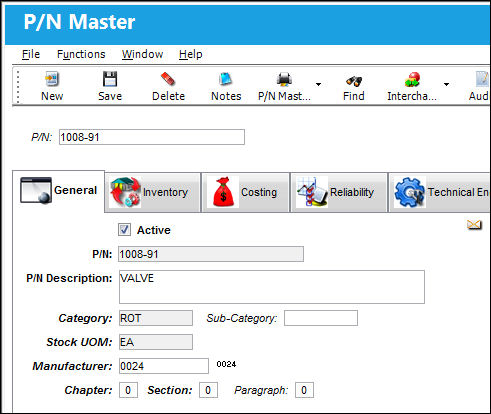The image size is (491, 414).
Task: Open Find with the binoculars icon
Action: click(x=354, y=80)
